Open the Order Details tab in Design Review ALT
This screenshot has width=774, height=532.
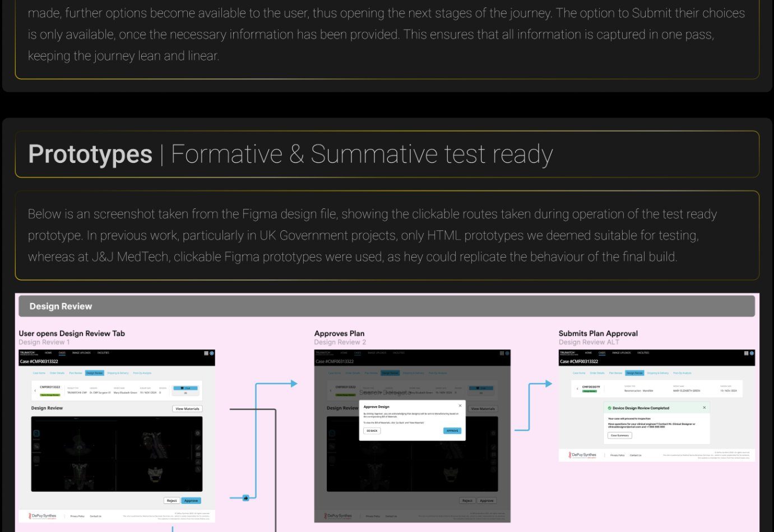pos(597,373)
